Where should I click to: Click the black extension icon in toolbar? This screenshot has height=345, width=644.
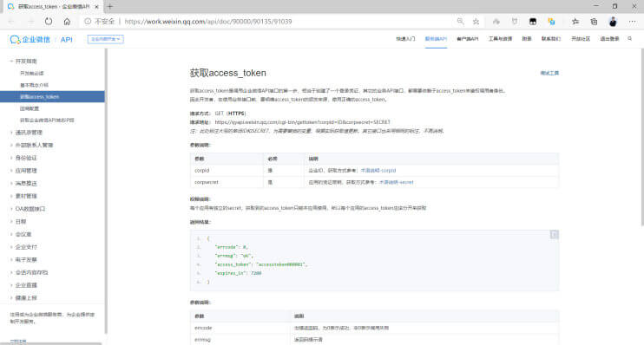tap(533, 22)
